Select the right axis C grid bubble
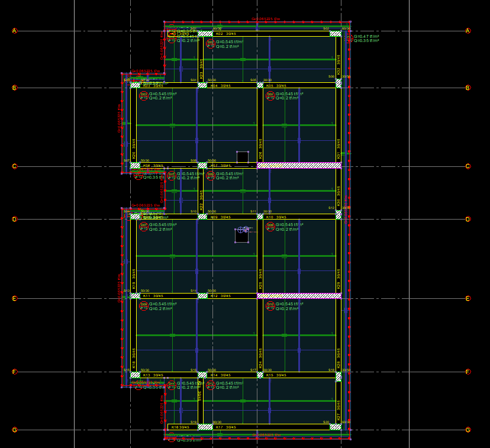The width and height of the screenshot is (490, 448). (x=468, y=166)
